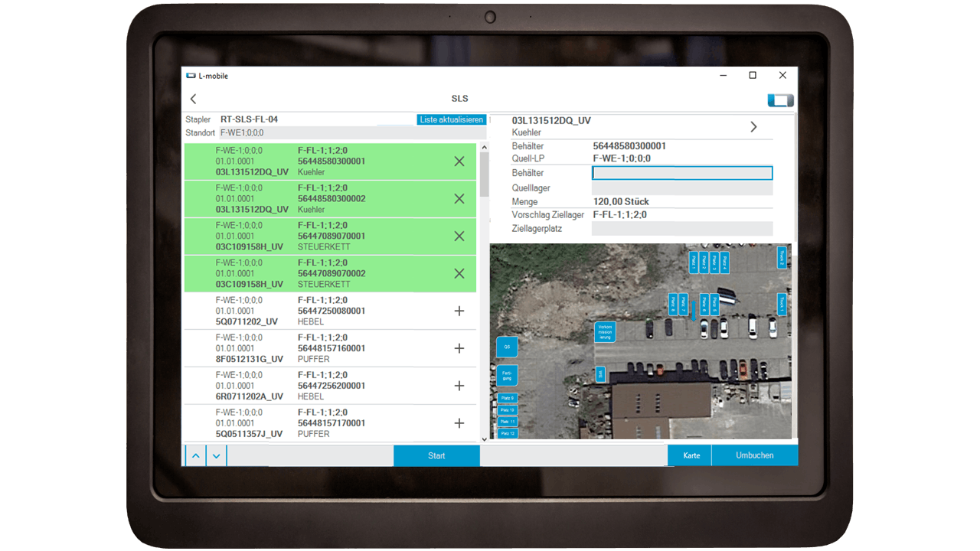This screenshot has width=980, height=551.
Task: Add order 56447256200001 with the plus icon
Action: [459, 386]
